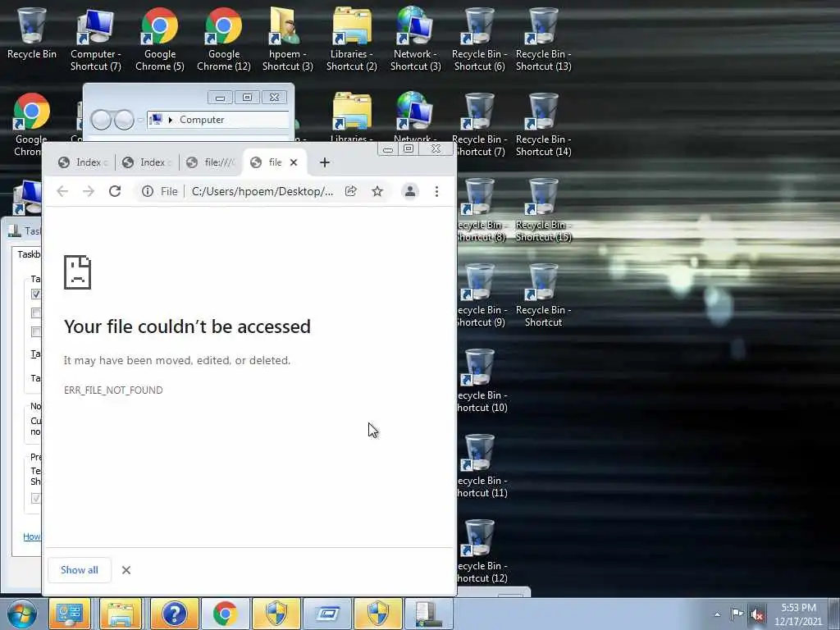
Task: Click the Action Center flag tray icon
Action: click(x=737, y=614)
